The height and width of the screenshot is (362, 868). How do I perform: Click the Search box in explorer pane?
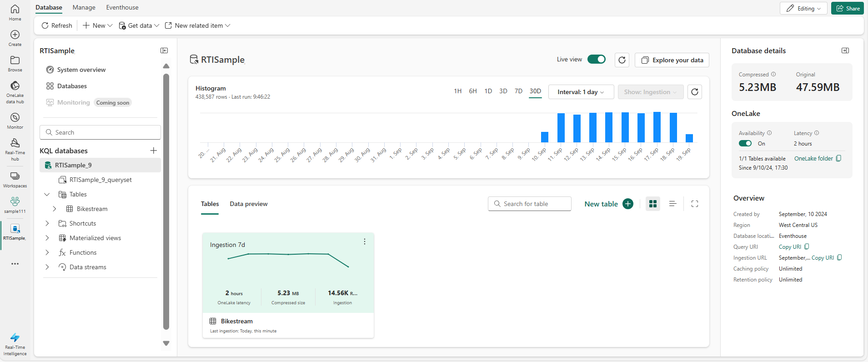[100, 132]
